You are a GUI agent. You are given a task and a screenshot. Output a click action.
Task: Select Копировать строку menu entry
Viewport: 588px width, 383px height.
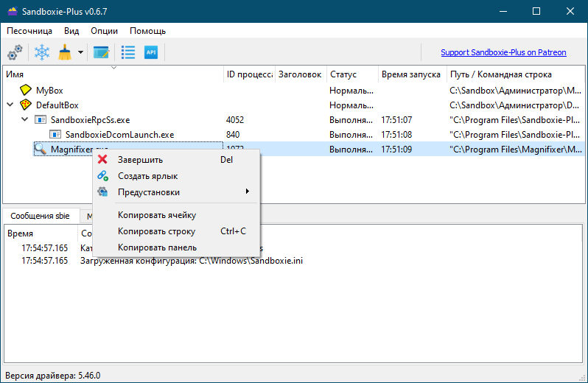(x=176, y=231)
